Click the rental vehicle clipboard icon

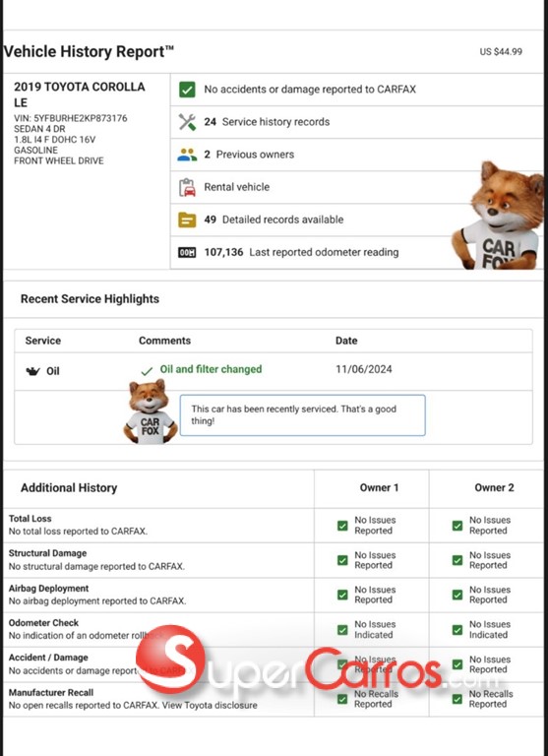(x=187, y=187)
